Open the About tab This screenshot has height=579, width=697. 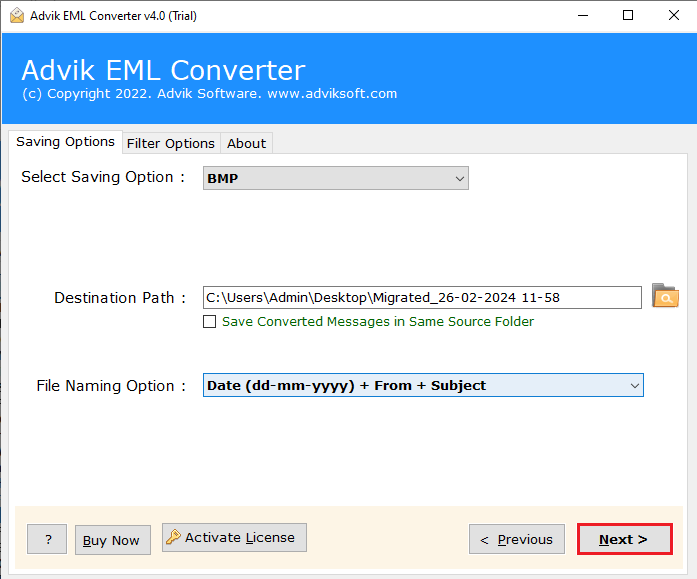tap(247, 144)
